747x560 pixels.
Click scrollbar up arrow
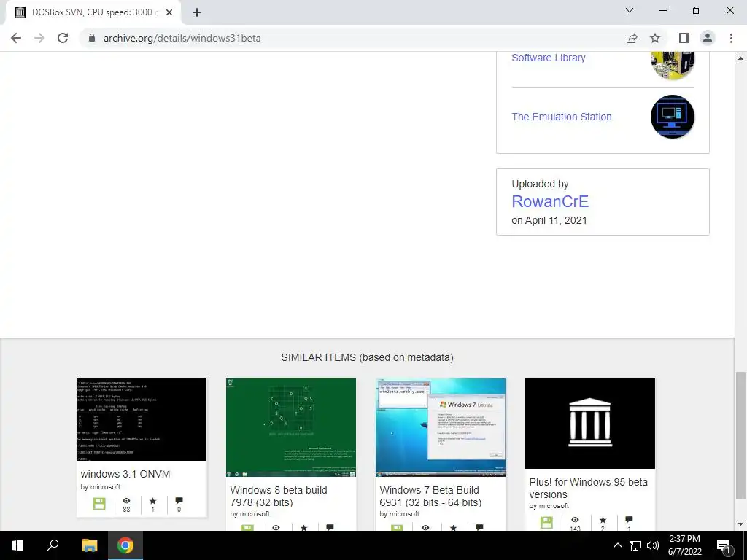point(740,58)
